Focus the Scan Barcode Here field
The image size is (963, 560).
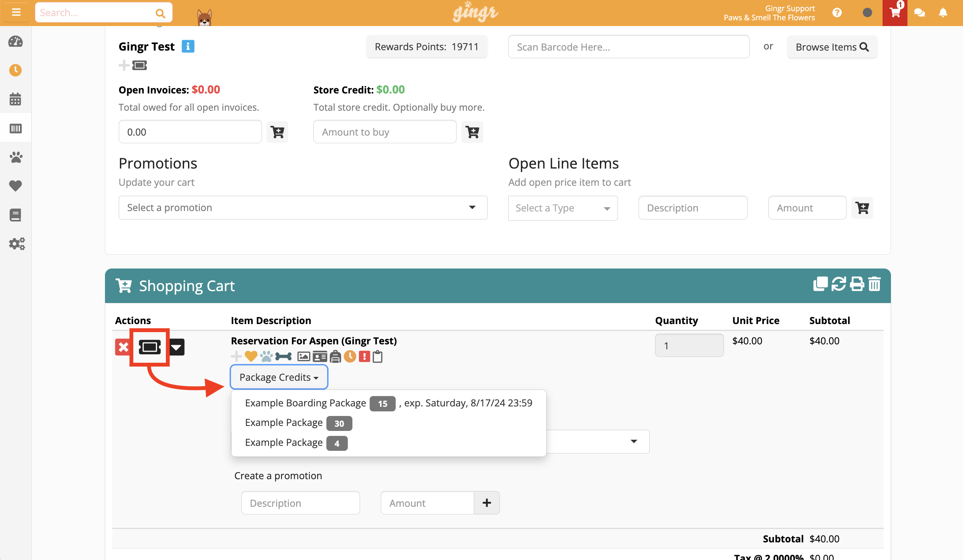pyautogui.click(x=629, y=47)
